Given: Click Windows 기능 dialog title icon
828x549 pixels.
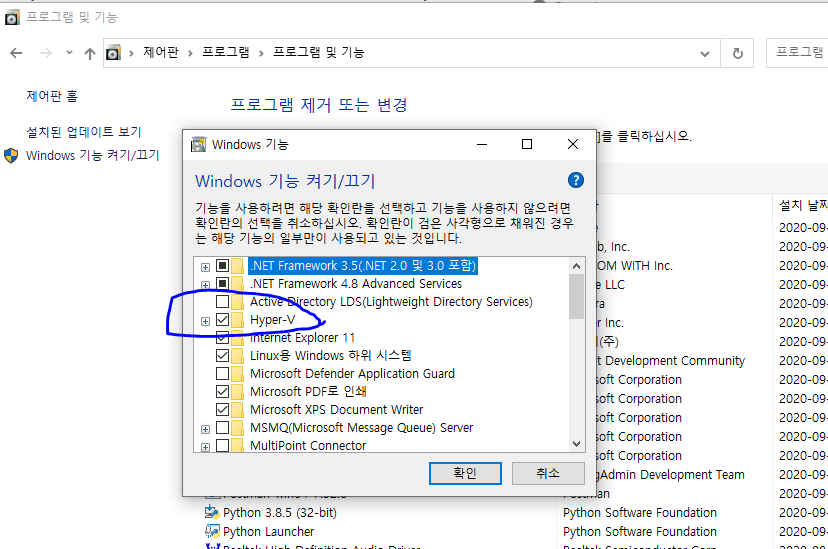Looking at the screenshot, I should (199, 145).
